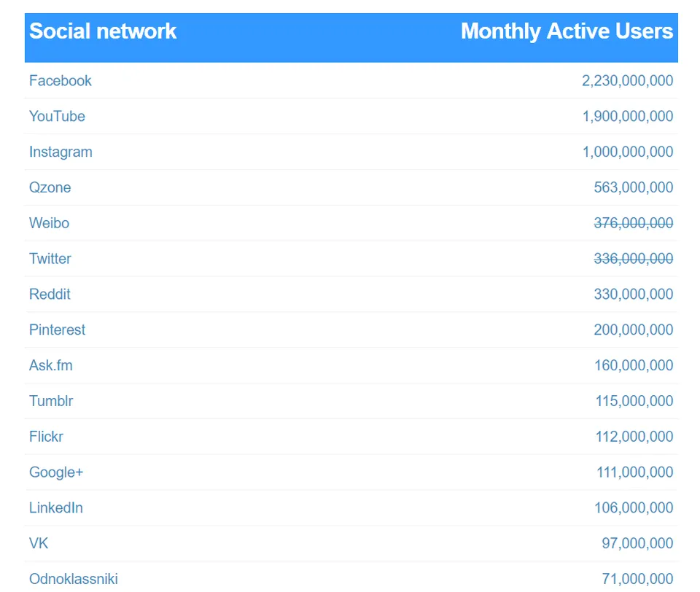
Task: Click the Social network column header
Action: click(x=103, y=31)
